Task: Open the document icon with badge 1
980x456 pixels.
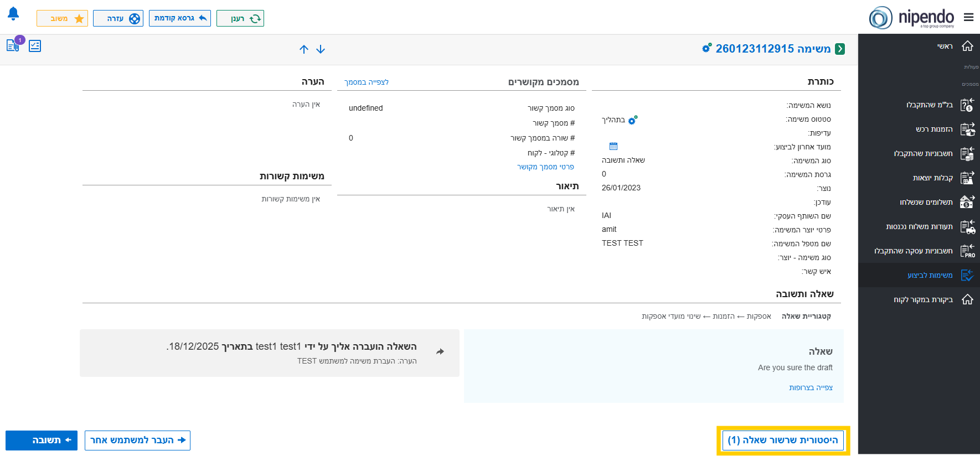Action: [x=13, y=45]
